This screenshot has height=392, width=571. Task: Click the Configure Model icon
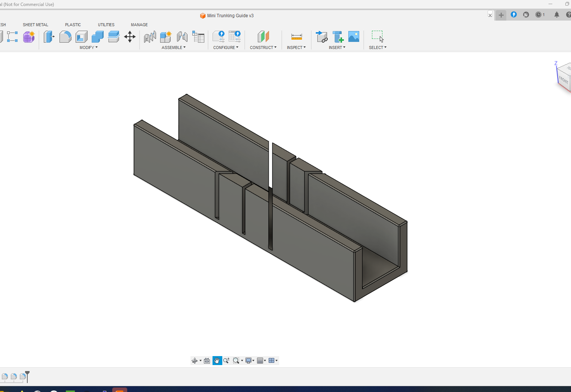pos(219,37)
